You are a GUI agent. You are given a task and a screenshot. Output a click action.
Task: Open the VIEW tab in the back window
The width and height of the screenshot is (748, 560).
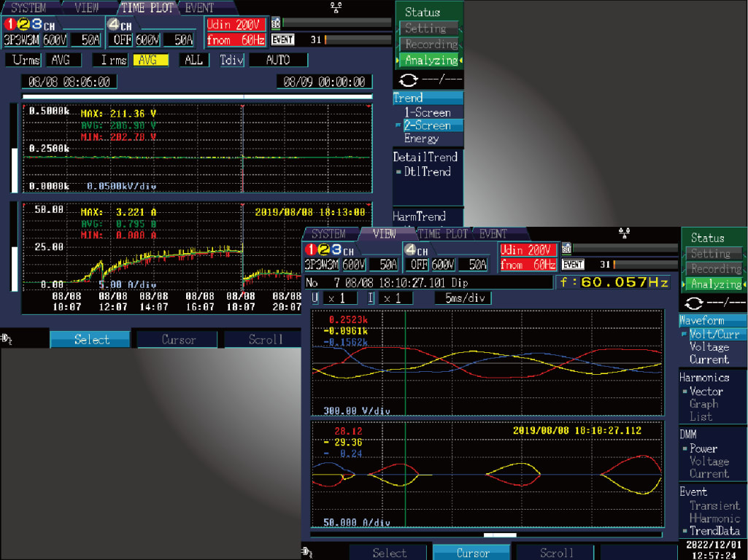tap(86, 7)
